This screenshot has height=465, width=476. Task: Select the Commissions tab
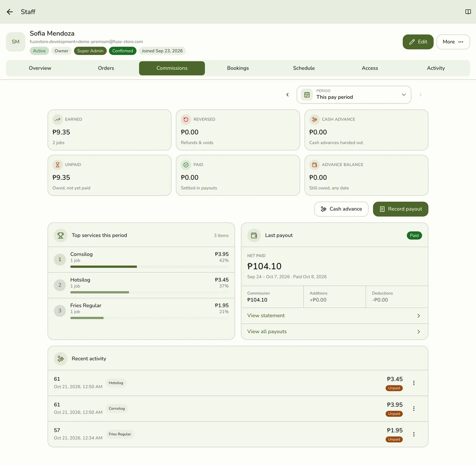172,68
